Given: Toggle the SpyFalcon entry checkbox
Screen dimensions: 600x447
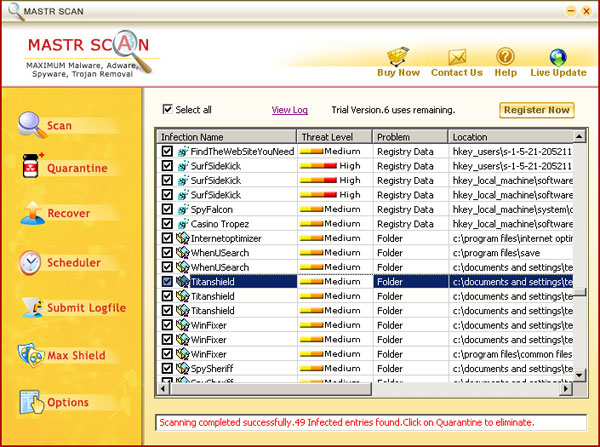Looking at the screenshot, I should coord(167,209).
